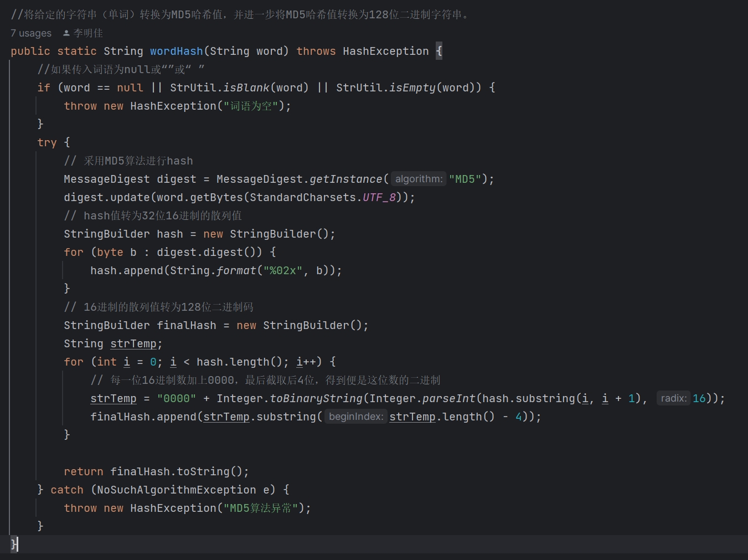Click the word parameter in the method signature
This screenshot has height=560, width=748.
(x=270, y=51)
